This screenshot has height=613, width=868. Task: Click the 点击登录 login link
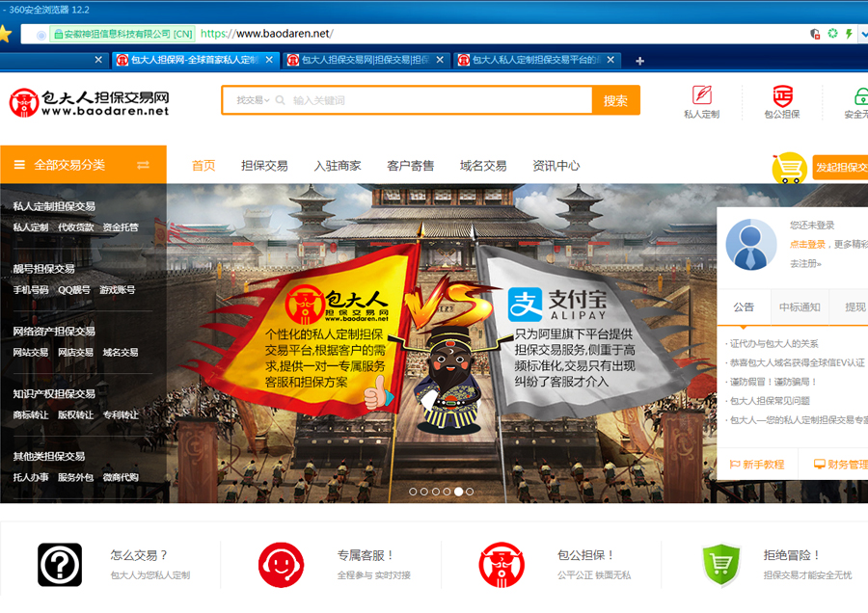point(807,245)
